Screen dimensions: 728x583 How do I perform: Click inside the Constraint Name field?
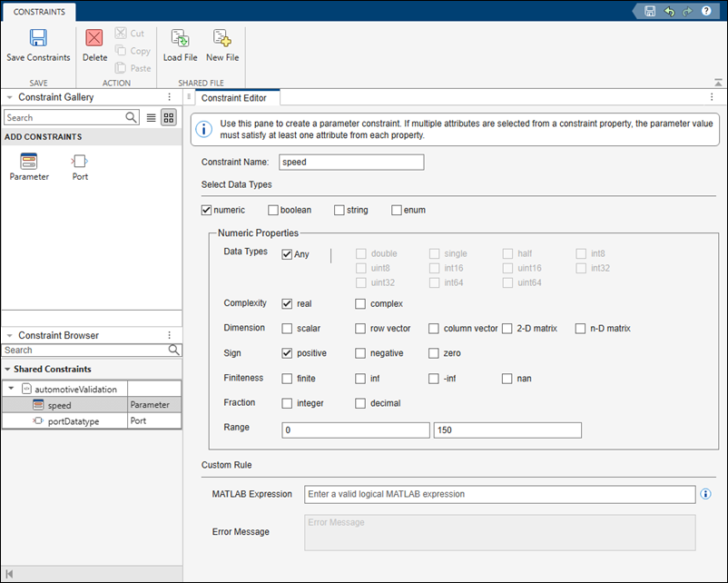350,162
